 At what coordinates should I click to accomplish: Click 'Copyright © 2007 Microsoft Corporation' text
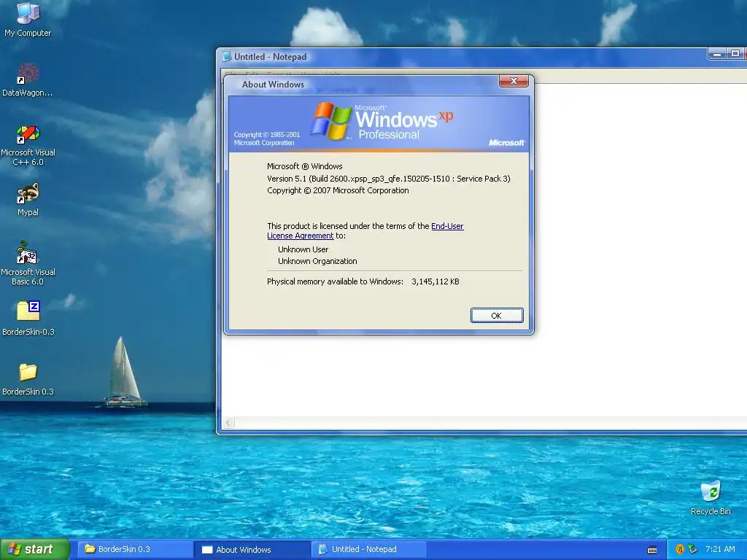click(338, 190)
